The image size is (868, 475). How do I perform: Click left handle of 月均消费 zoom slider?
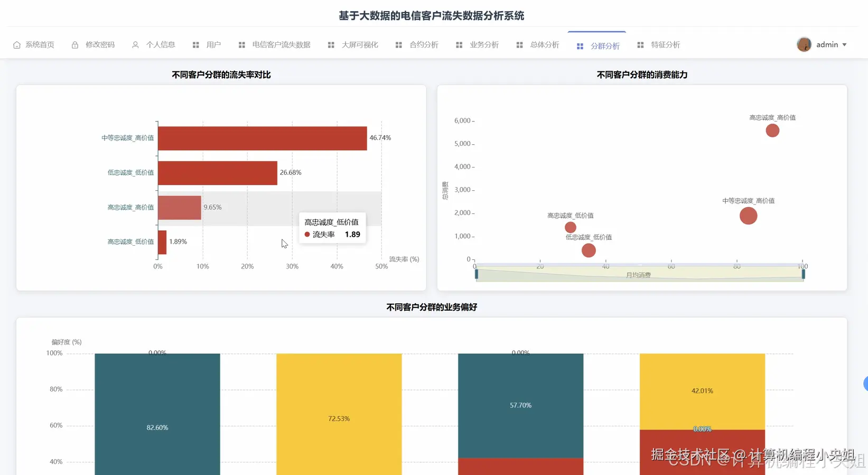477,274
